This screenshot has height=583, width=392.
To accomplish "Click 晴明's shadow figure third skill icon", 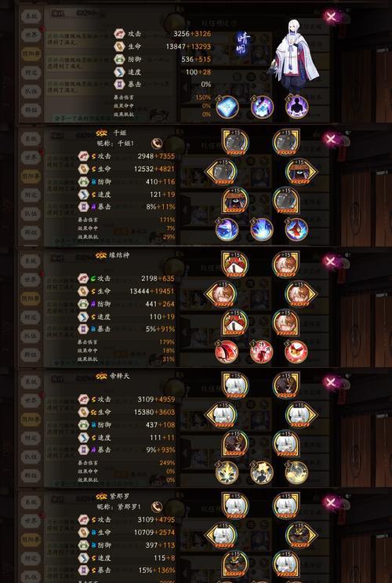I will 296,107.
